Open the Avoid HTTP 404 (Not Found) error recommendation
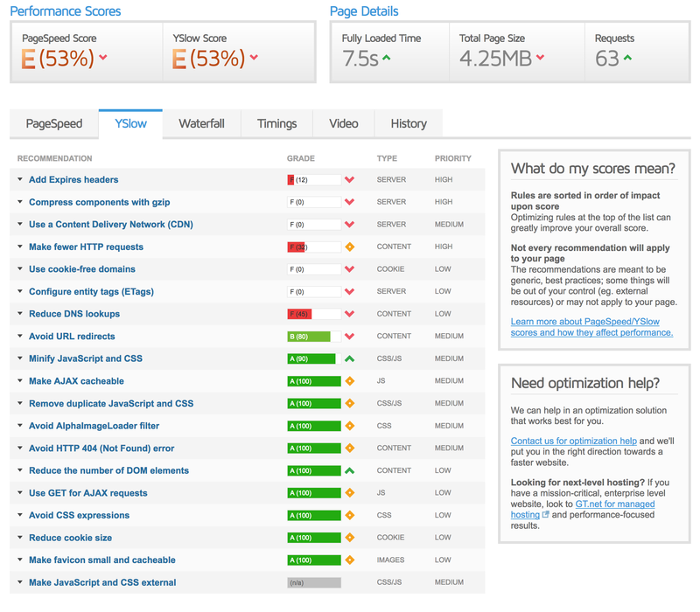Image resolution: width=700 pixels, height=612 pixels. (101, 449)
